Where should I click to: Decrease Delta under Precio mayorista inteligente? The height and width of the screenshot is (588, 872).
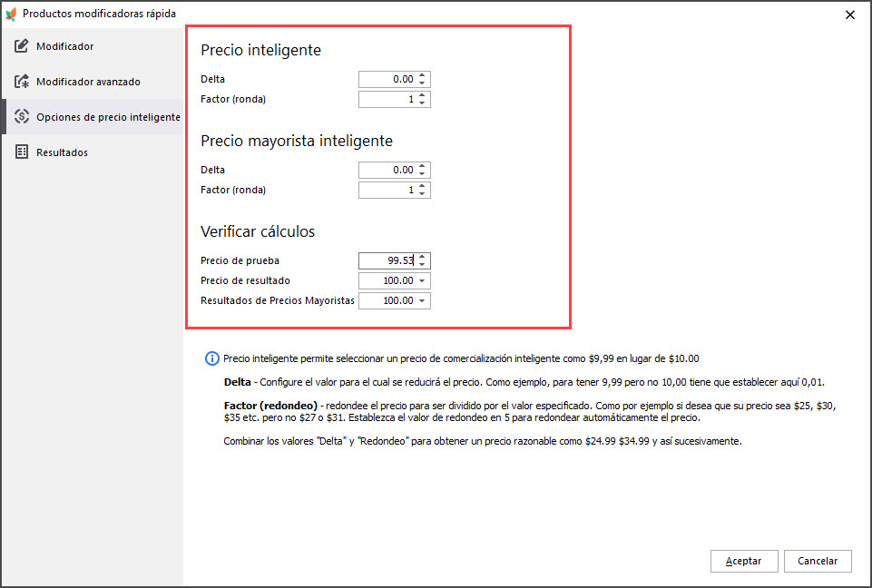click(x=422, y=173)
